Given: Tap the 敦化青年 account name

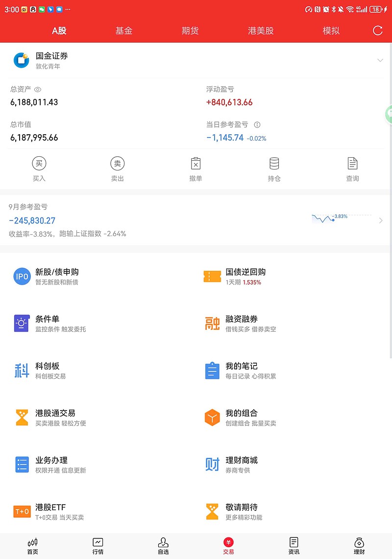Looking at the screenshot, I should [x=48, y=66].
